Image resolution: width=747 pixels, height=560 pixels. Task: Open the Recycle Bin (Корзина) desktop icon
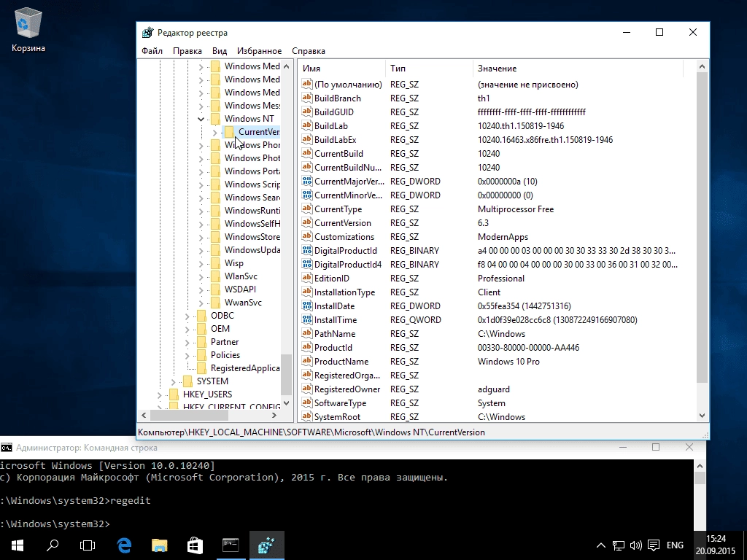(x=28, y=29)
